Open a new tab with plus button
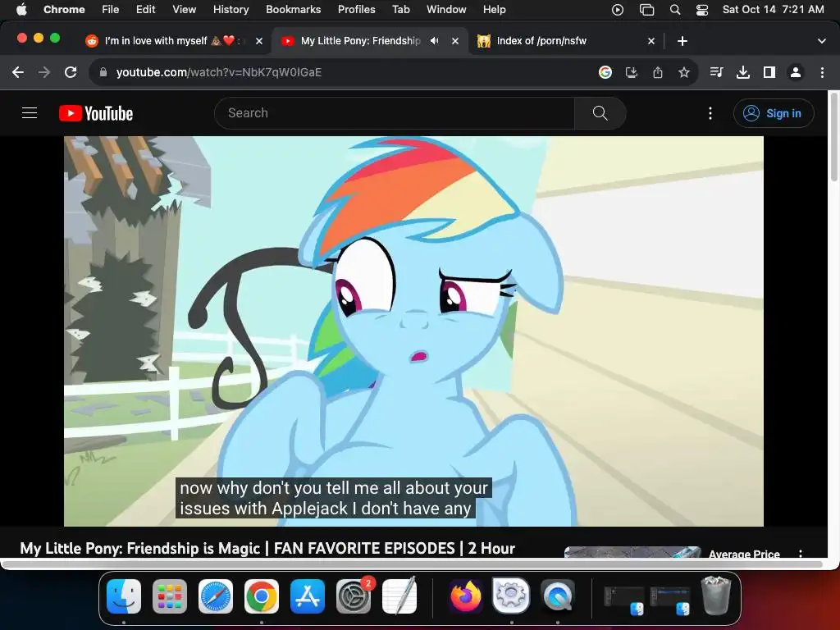Screen dimensions: 840x630 [682, 41]
